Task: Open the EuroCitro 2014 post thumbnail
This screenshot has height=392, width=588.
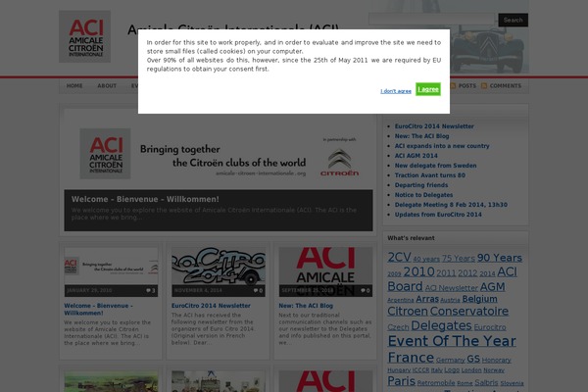Action: pyautogui.click(x=219, y=271)
